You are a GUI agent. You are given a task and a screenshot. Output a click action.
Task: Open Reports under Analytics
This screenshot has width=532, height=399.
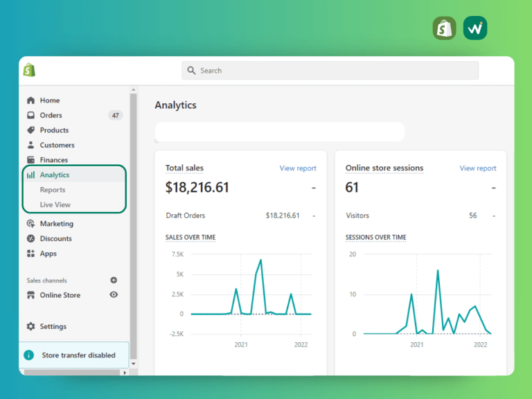53,190
